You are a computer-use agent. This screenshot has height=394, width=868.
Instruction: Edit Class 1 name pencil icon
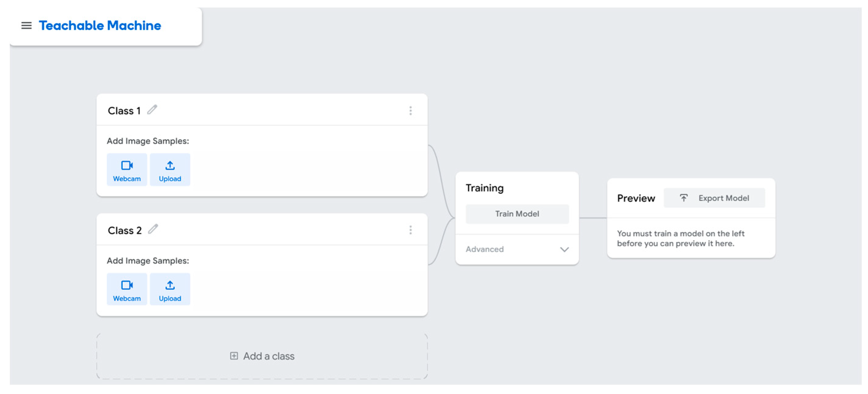pyautogui.click(x=152, y=110)
